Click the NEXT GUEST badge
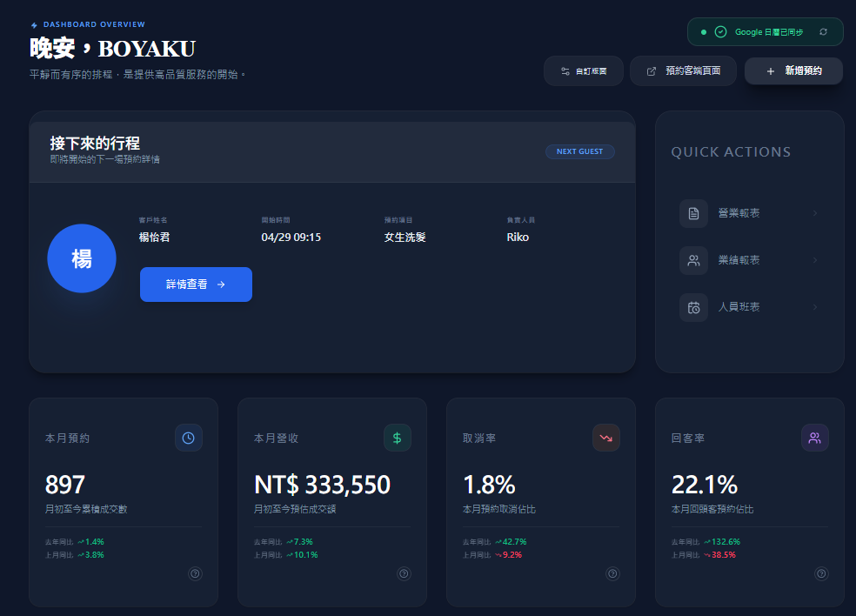 coord(579,151)
